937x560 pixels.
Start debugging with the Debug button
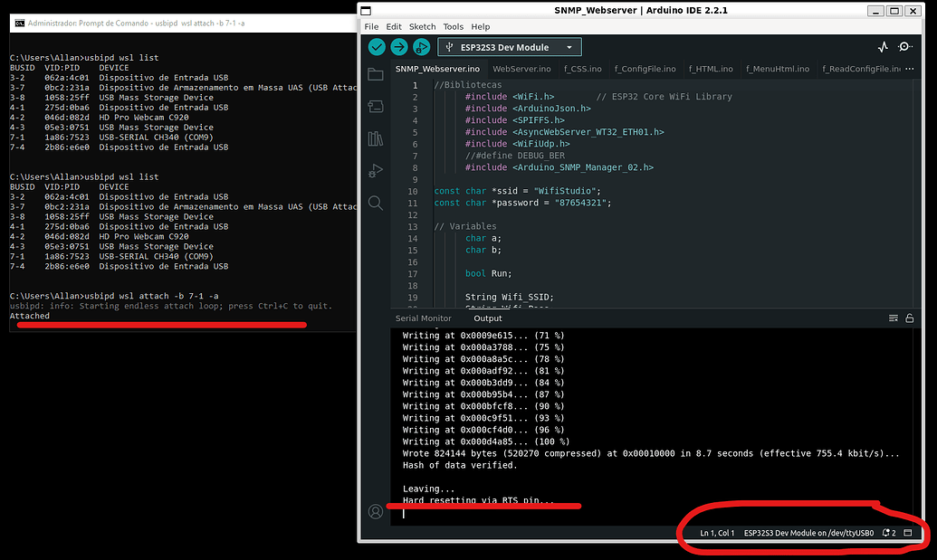click(421, 47)
